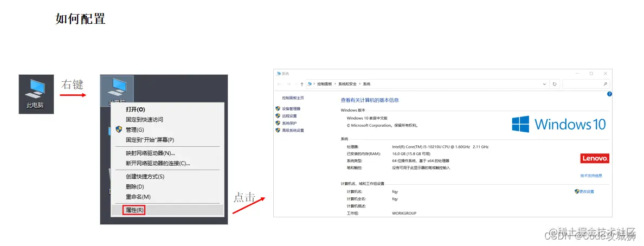Click the 工作组: label

(352, 213)
